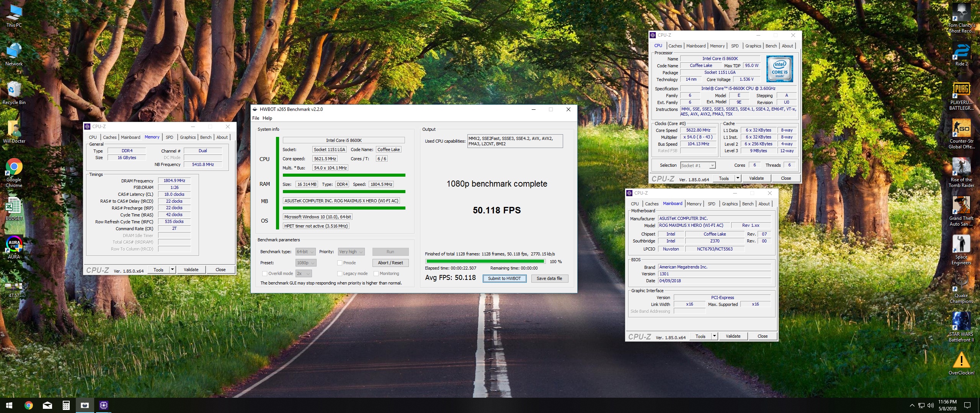Open the 47.57 image file icon
The width and height of the screenshot is (980, 413).
(14, 289)
